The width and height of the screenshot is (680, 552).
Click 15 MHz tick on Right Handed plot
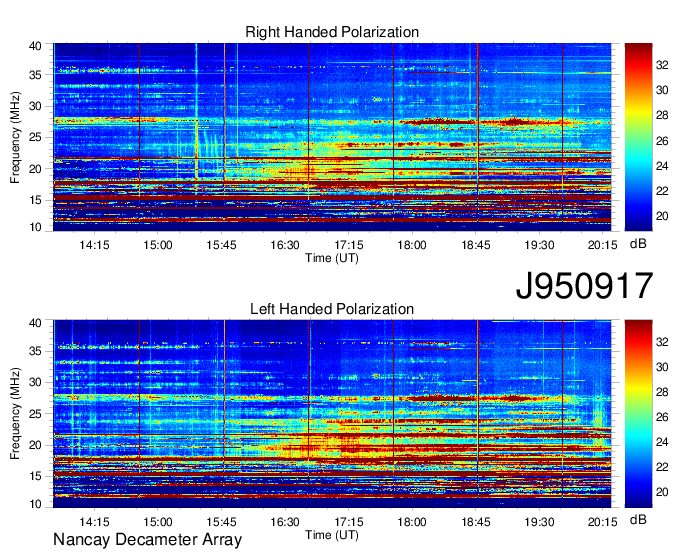click(x=35, y=200)
